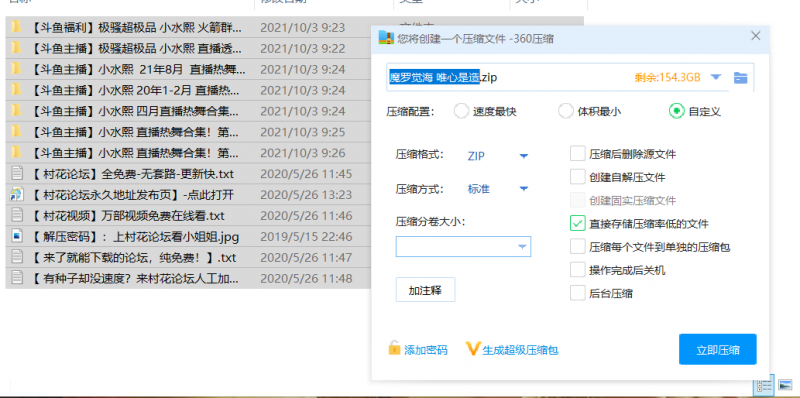Select the 有种子却没速度 file name

(x=134, y=279)
